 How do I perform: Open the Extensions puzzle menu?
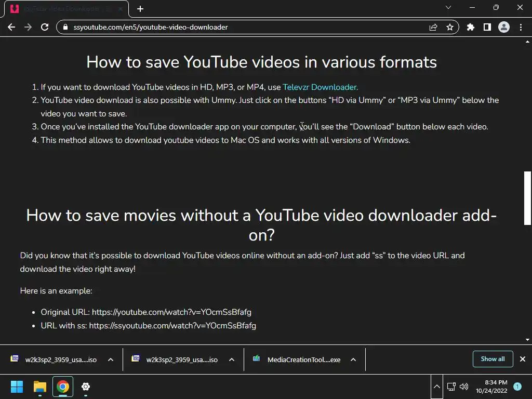click(471, 27)
